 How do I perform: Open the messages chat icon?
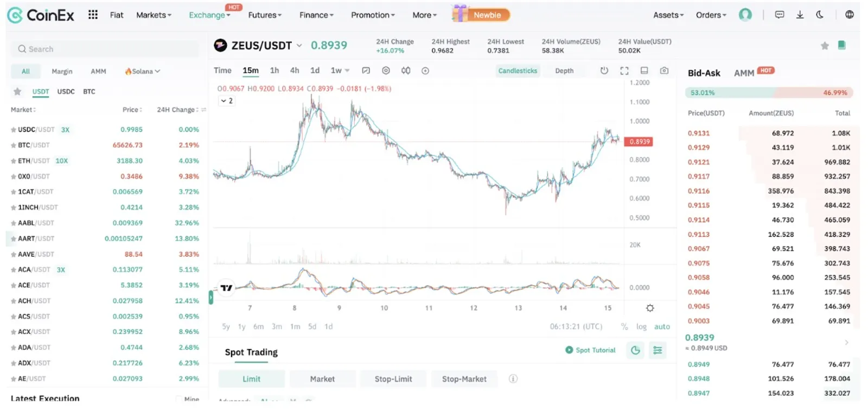[x=780, y=15]
